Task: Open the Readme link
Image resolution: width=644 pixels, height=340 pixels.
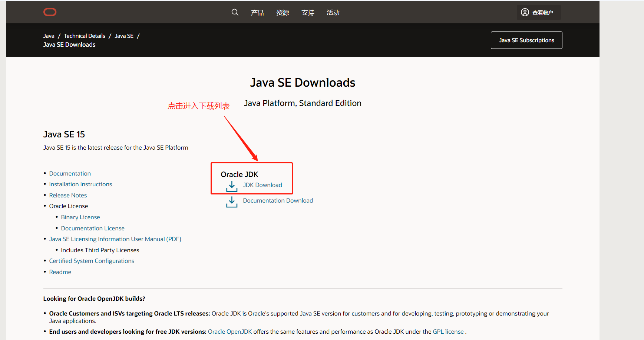Action: click(x=60, y=272)
